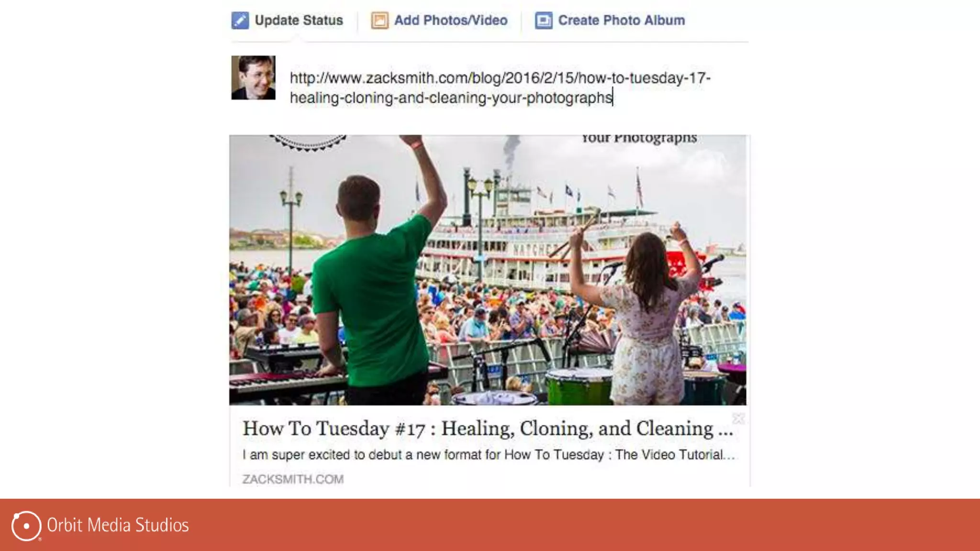Open the How To Tuesday #17 headline link
Image resolution: width=980 pixels, height=551 pixels.
488,429
